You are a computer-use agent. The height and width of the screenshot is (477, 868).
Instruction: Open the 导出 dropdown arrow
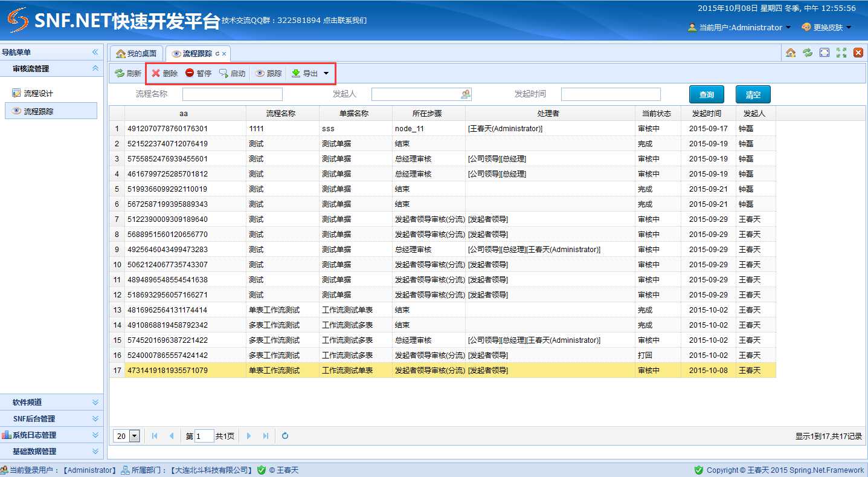[326, 74]
